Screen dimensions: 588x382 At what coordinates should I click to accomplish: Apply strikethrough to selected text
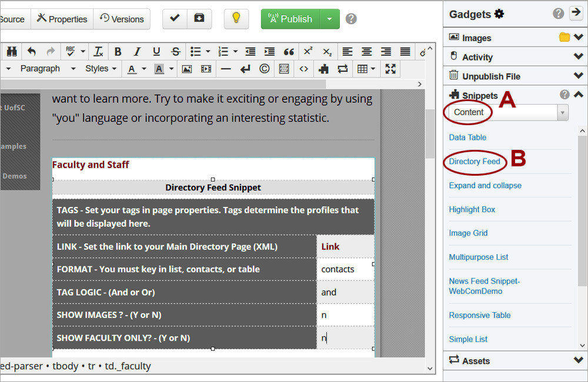(x=176, y=52)
